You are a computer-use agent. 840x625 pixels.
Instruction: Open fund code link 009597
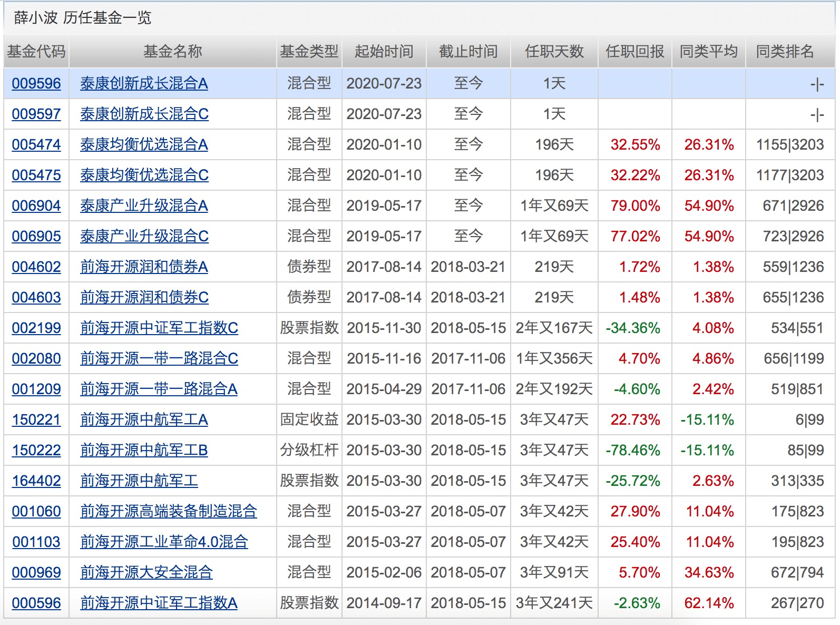click(x=36, y=114)
